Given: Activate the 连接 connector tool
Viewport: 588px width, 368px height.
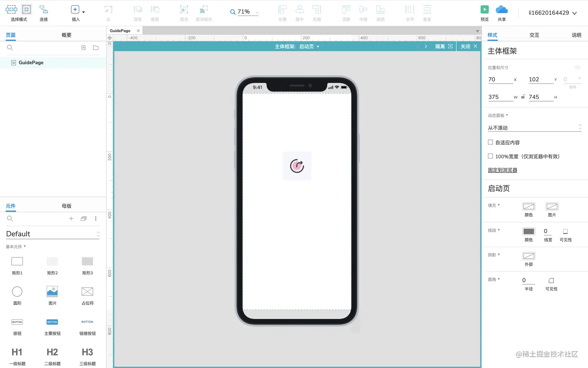Looking at the screenshot, I should coord(44,9).
